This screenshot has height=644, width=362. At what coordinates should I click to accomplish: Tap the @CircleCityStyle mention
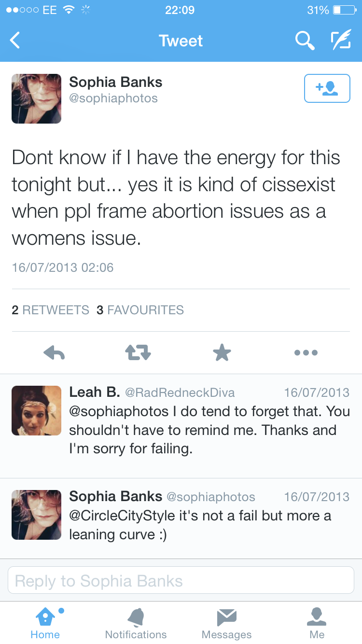(x=122, y=516)
